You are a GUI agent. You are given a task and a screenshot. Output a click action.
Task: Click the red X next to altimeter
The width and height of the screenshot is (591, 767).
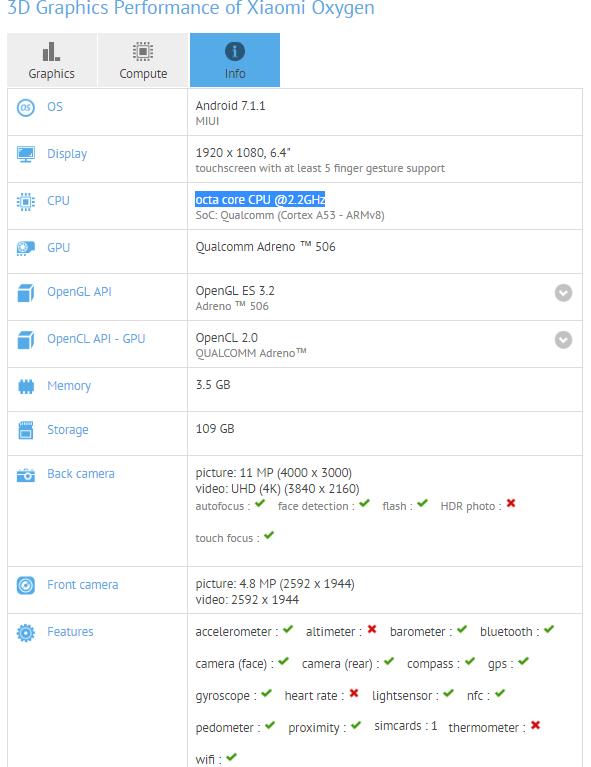372,629
